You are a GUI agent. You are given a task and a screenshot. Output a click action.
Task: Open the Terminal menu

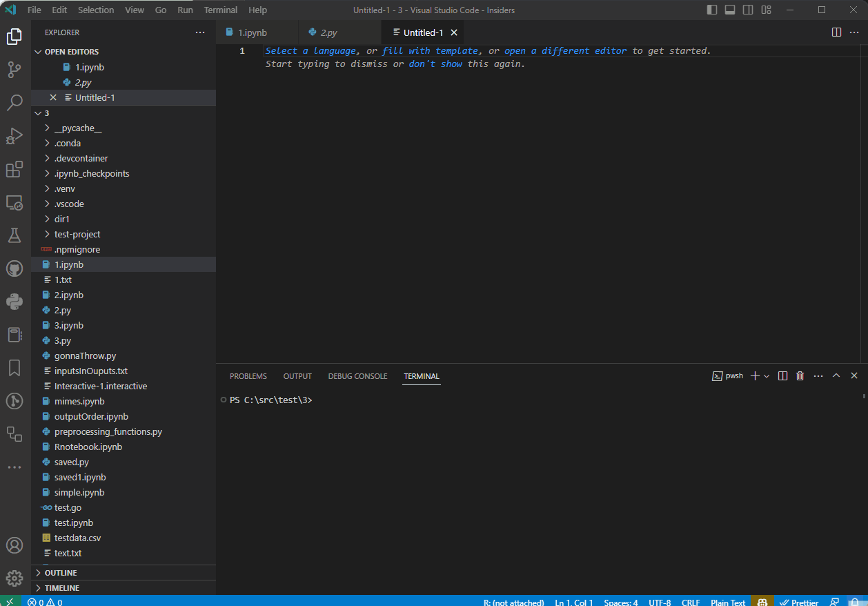(221, 10)
